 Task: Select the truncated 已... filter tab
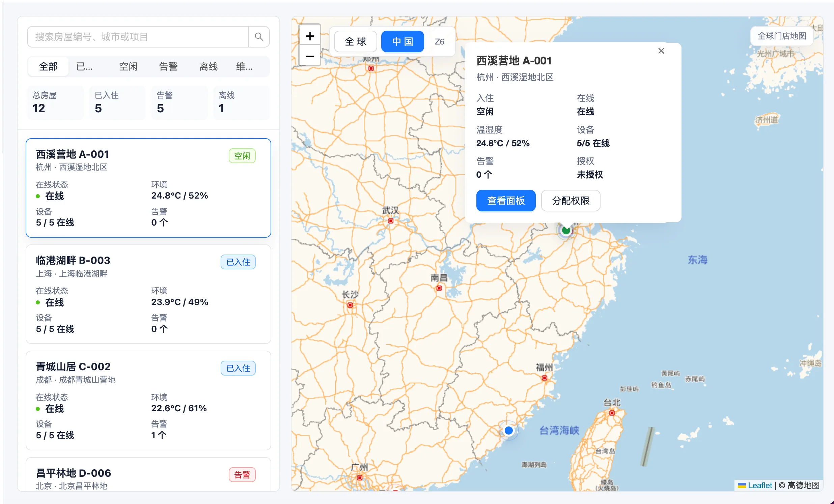point(85,66)
